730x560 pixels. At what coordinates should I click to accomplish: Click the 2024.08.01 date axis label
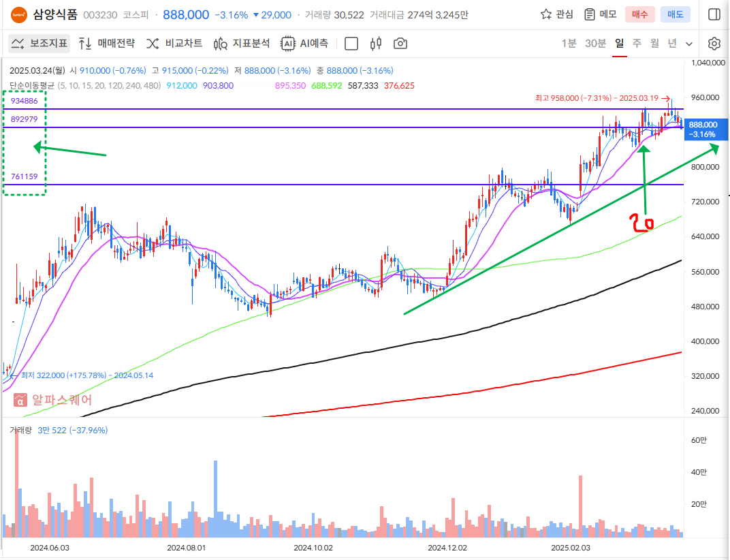pyautogui.click(x=186, y=548)
